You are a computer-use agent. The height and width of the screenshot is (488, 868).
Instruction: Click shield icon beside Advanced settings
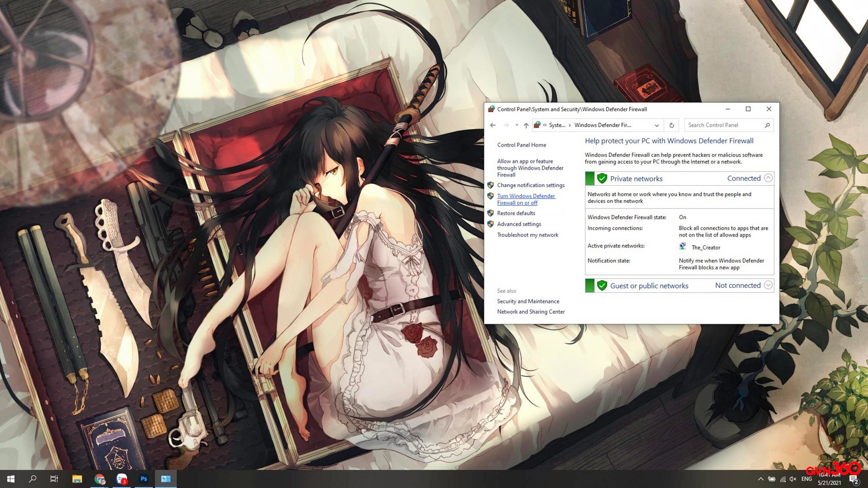pos(490,224)
